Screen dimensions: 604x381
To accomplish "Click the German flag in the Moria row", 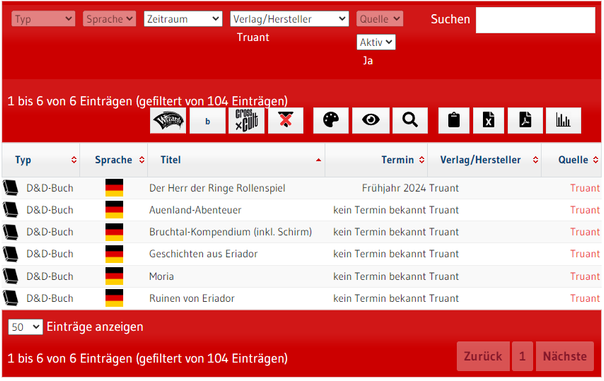I will pyautogui.click(x=114, y=276).
